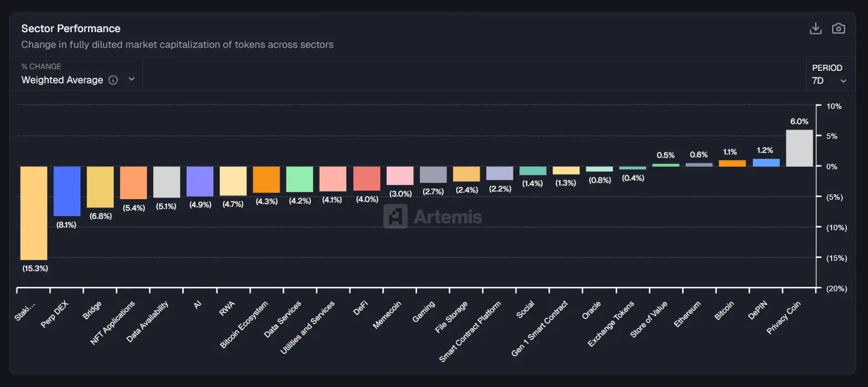
Task: Click the orange Bitcoin Ecosystem bar
Action: coord(266,179)
